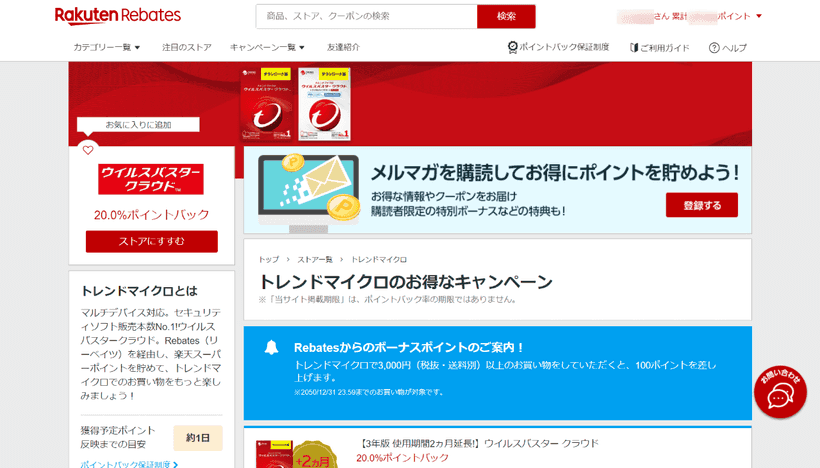The image size is (820, 468).
Task: Click the メルマガを購読してお得にポイントを貯めよう! banner text
Action: pyautogui.click(x=555, y=173)
